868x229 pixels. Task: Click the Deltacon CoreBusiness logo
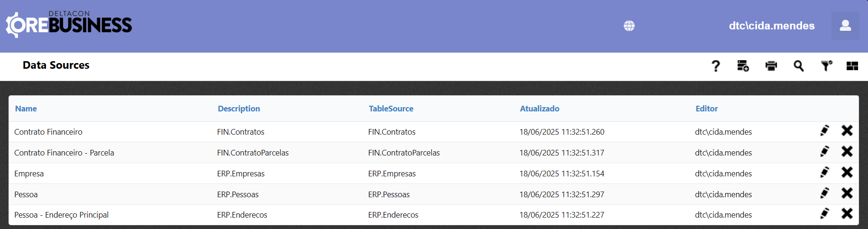[x=69, y=24]
